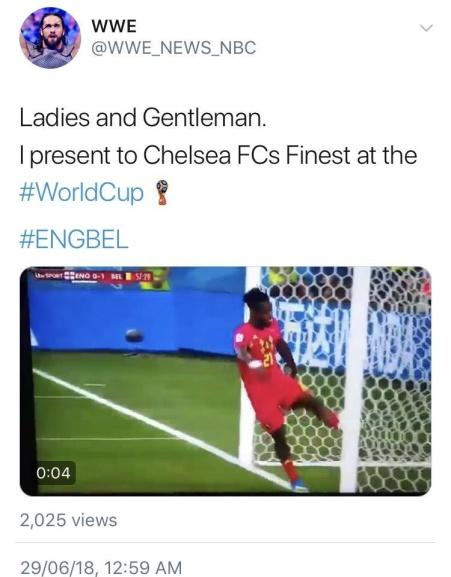Viewport: 451px width, 577px height.
Task: Click the 0:04 video duration badge
Action: pyautogui.click(x=53, y=473)
